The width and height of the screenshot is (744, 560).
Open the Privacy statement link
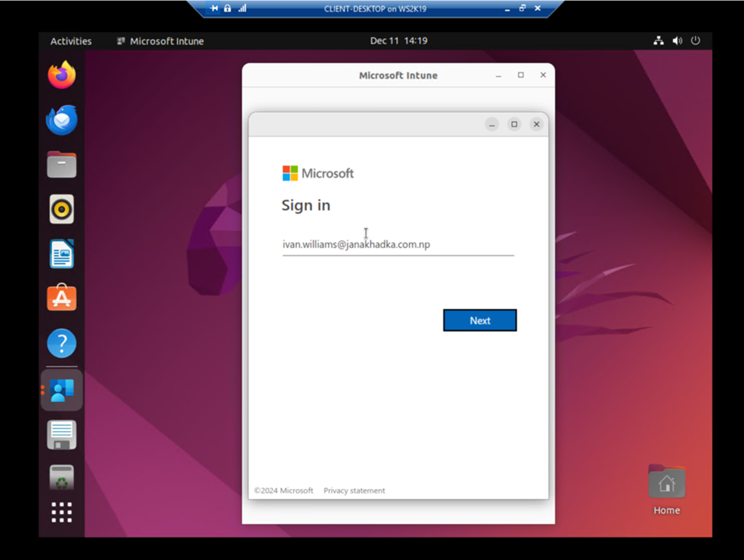pos(354,491)
